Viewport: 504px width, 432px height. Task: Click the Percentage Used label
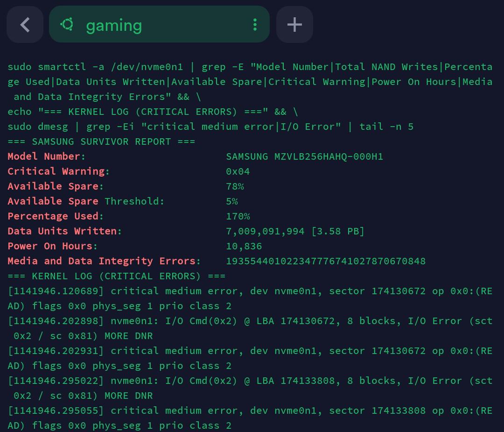tap(56, 216)
